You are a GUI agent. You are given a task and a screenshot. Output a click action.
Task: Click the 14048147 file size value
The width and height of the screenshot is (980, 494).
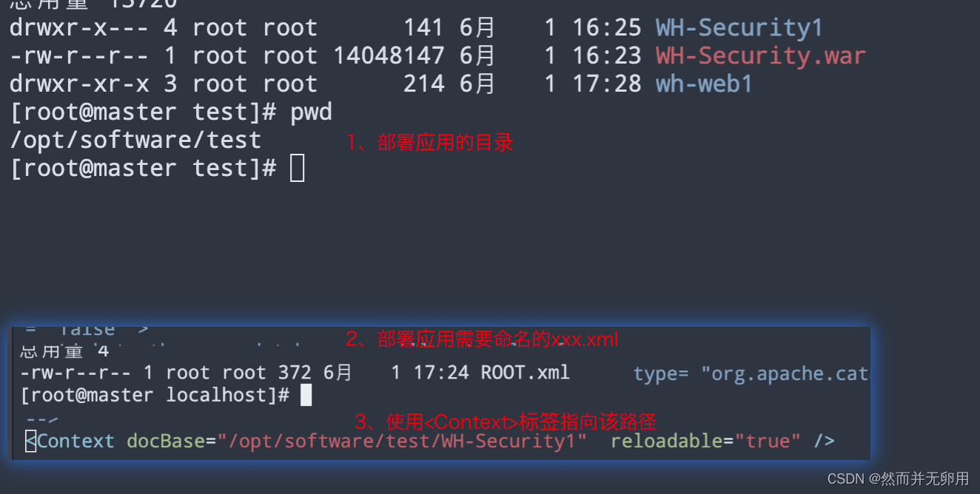pyautogui.click(x=389, y=56)
